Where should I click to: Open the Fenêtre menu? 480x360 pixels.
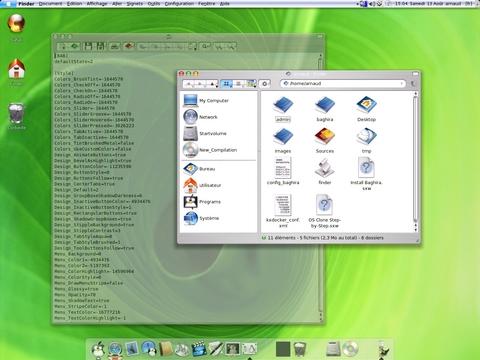point(206,4)
